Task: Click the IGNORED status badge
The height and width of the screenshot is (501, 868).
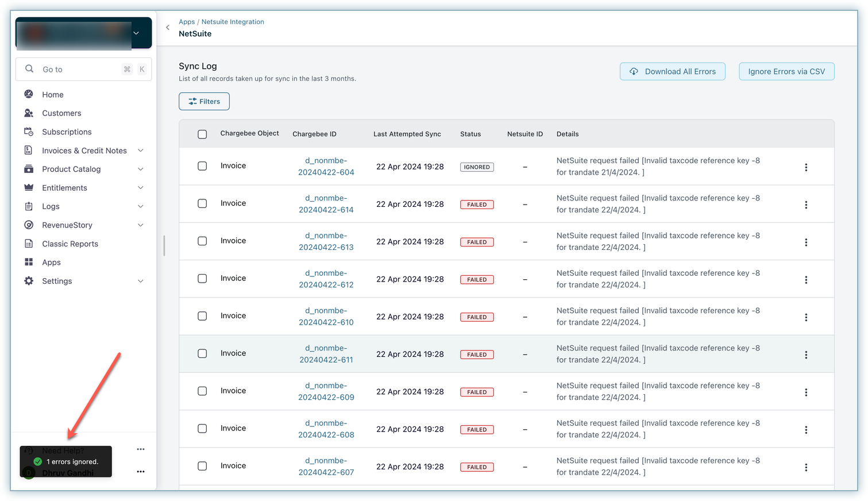Action: pyautogui.click(x=477, y=167)
